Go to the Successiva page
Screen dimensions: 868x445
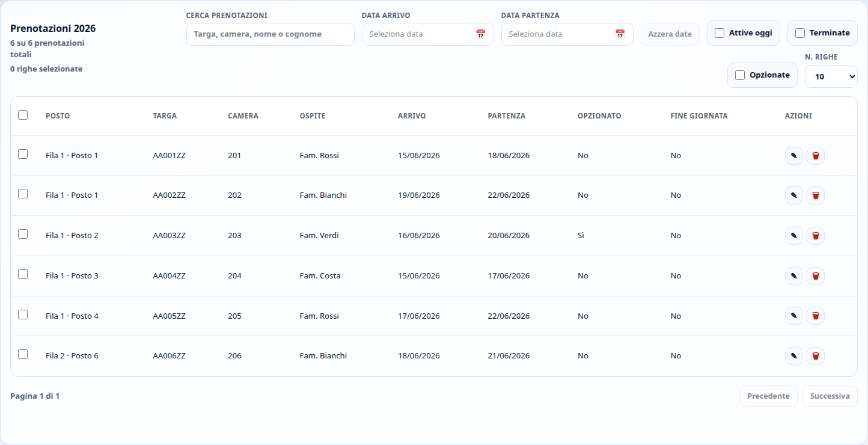pyautogui.click(x=830, y=396)
